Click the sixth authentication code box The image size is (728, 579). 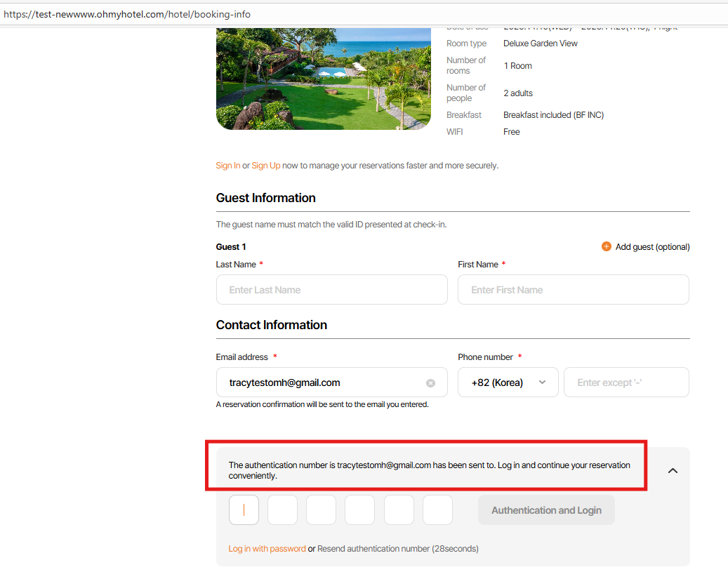(x=438, y=510)
